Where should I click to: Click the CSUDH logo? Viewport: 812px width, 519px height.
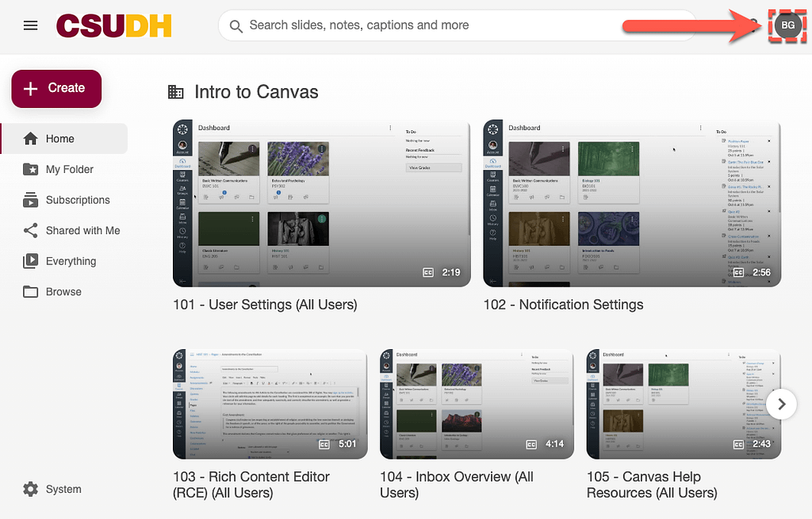point(114,25)
